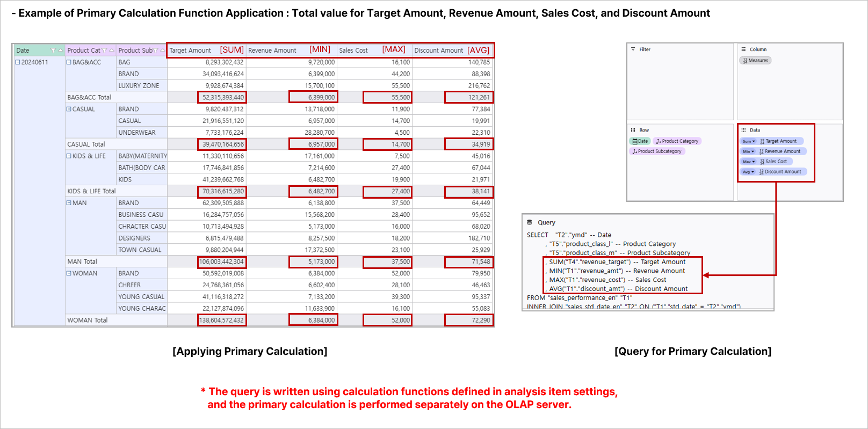Click the FROM "sales_performance_en" query line

point(580,298)
